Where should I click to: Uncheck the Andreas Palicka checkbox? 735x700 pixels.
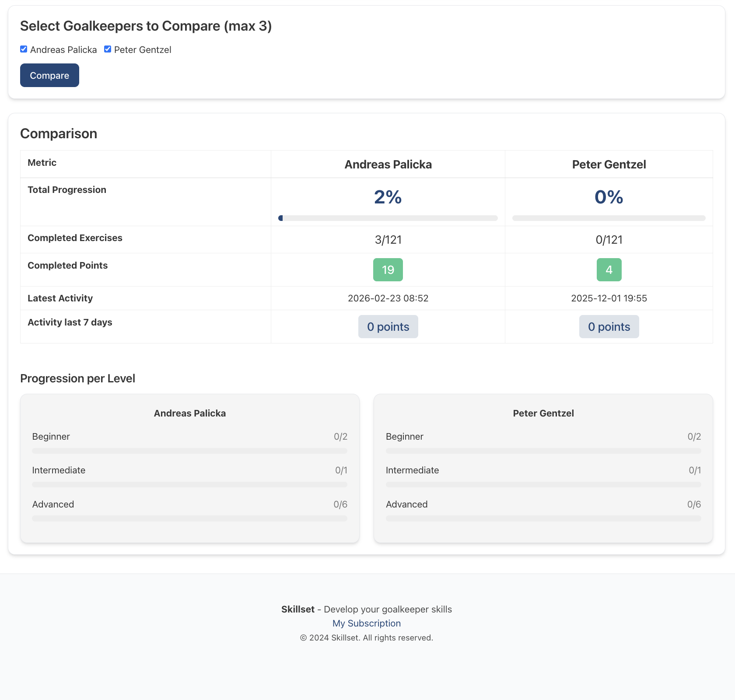(x=24, y=49)
